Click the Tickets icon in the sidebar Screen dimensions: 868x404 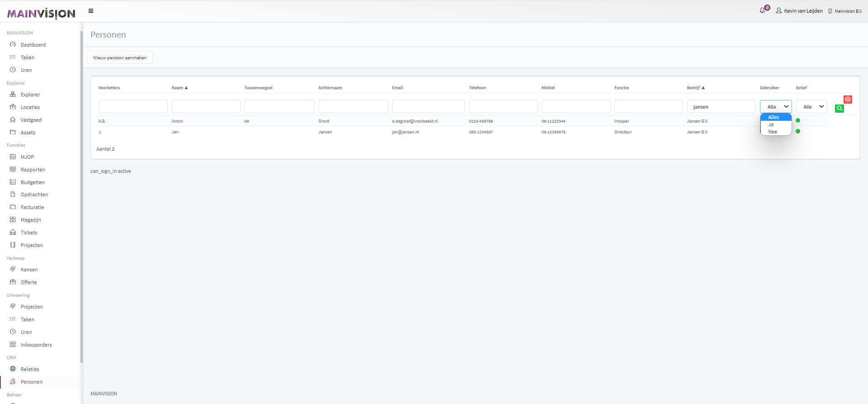coord(13,233)
